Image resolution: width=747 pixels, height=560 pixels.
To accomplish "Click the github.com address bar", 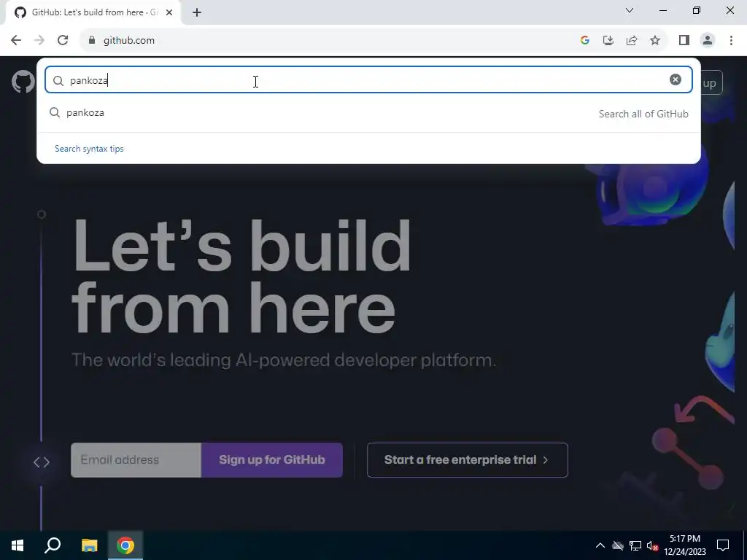I will [x=329, y=41].
